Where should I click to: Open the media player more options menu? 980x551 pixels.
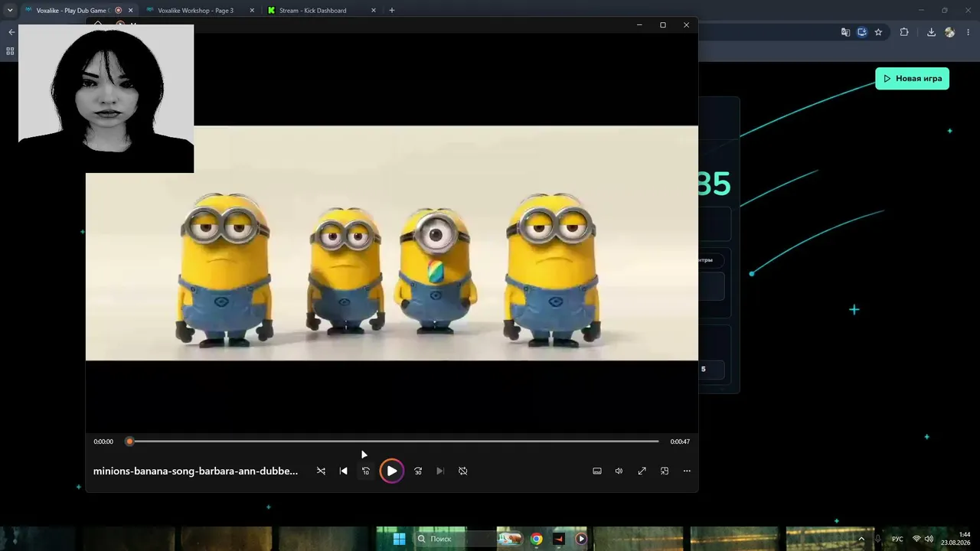click(687, 471)
